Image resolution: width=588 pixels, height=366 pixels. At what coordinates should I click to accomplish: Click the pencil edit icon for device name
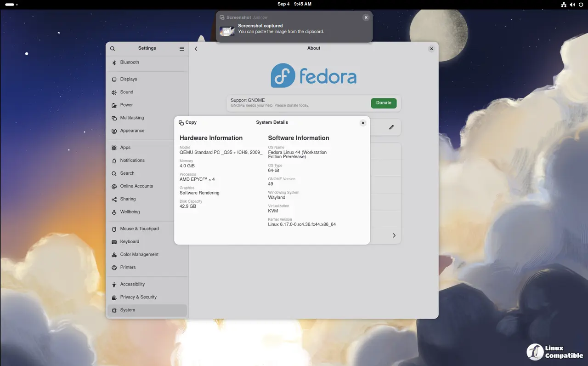click(x=391, y=127)
